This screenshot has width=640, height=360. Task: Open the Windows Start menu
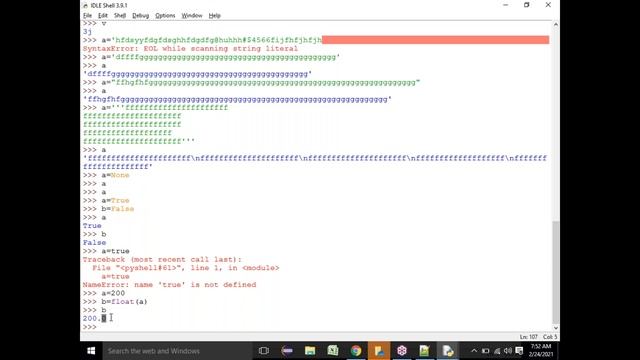(x=91, y=351)
